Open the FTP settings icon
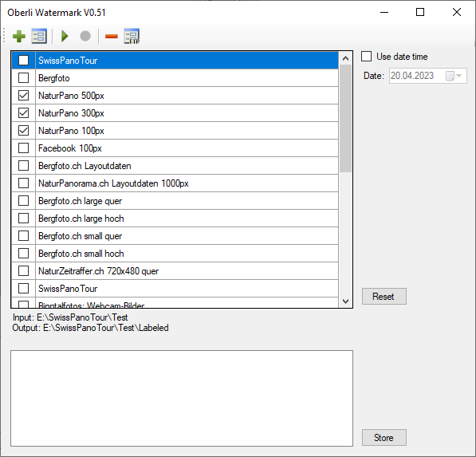 coord(132,37)
